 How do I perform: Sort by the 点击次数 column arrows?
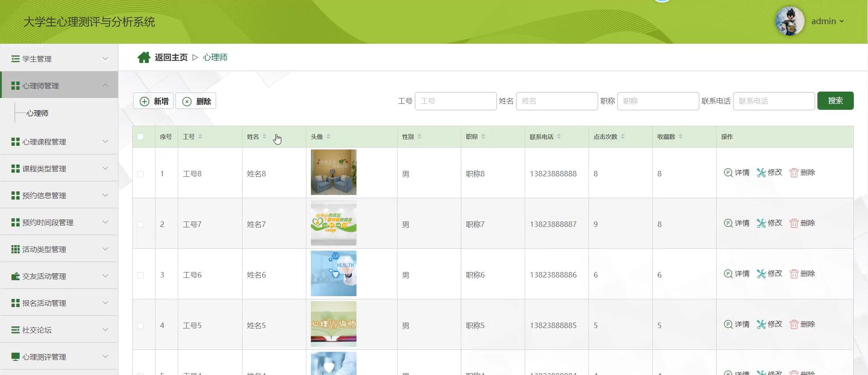623,136
